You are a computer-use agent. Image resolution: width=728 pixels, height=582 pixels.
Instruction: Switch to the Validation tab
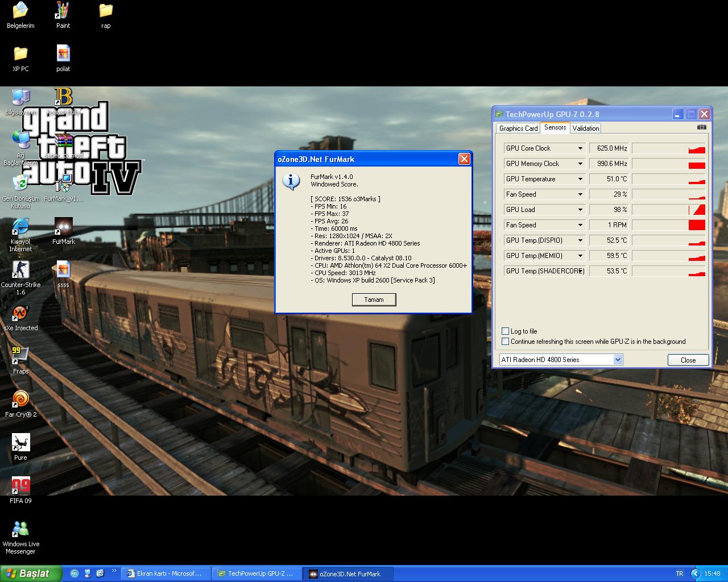click(586, 128)
